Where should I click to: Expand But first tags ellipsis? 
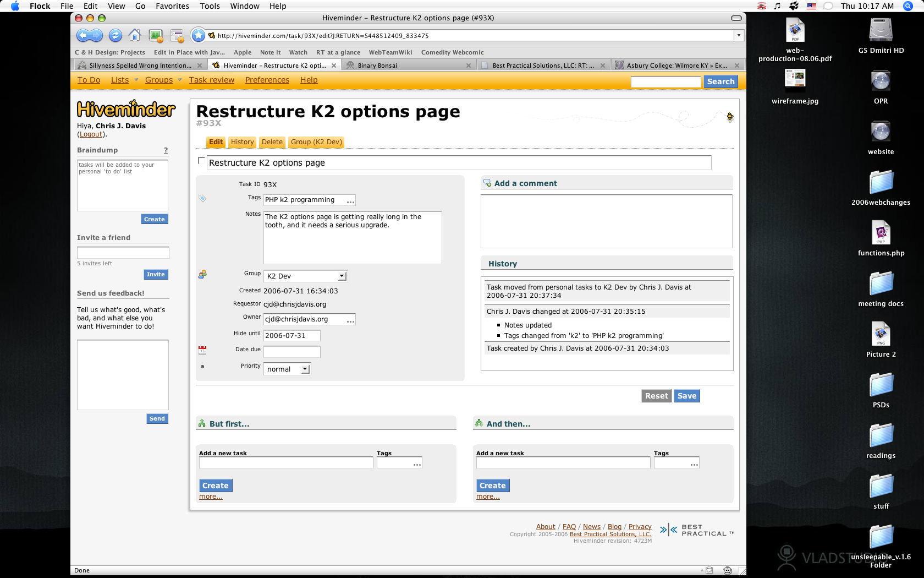(417, 465)
